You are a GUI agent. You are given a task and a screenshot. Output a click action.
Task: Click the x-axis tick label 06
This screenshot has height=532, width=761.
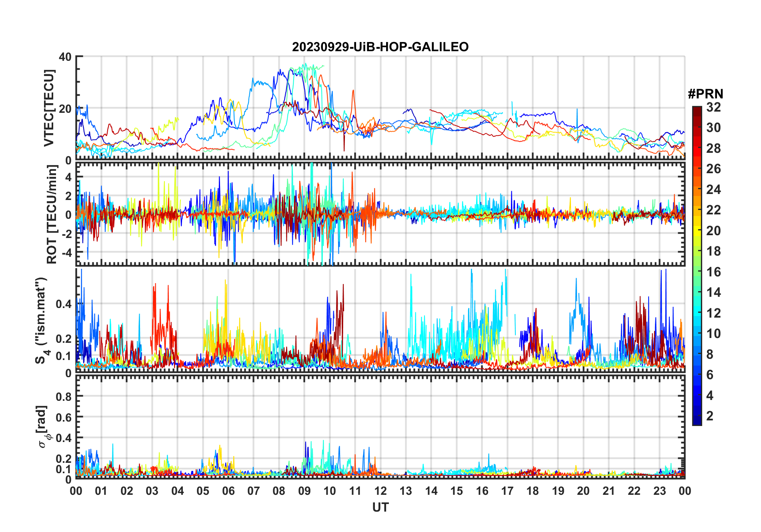point(228,491)
